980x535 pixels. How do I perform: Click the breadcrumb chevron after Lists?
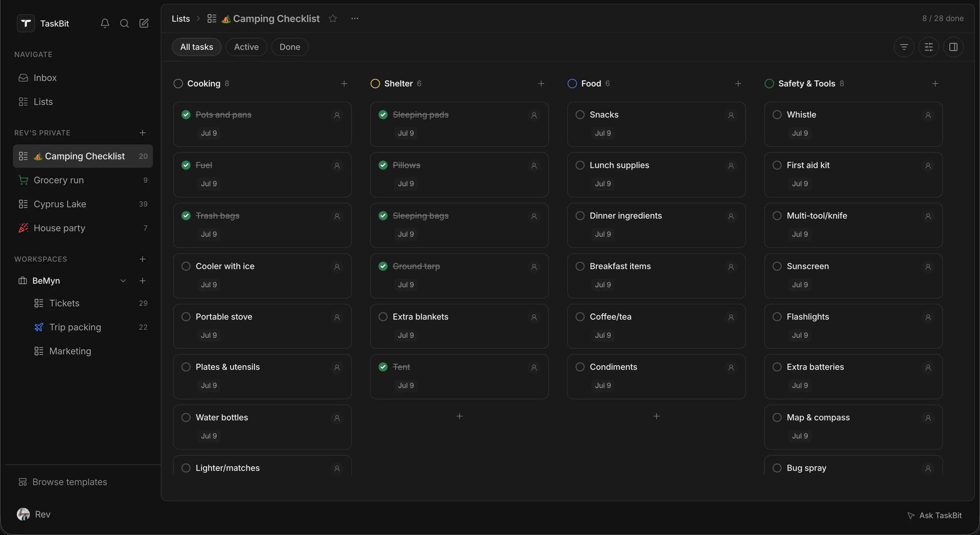coord(198,18)
